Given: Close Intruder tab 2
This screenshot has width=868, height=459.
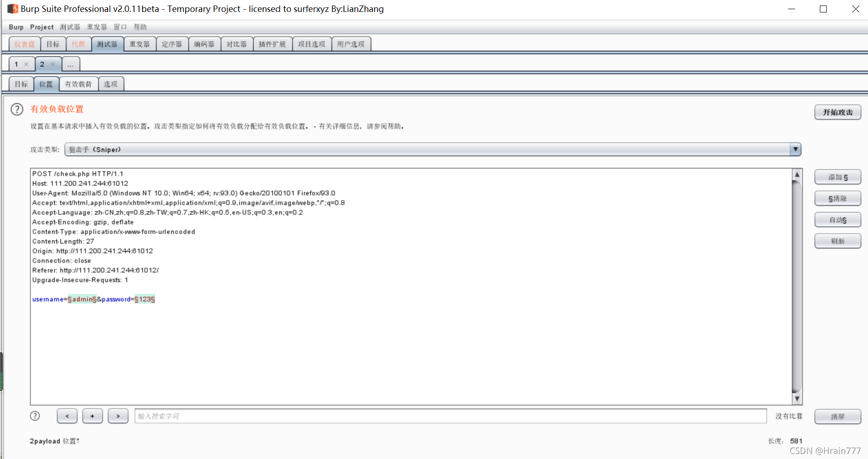Looking at the screenshot, I should 52,64.
